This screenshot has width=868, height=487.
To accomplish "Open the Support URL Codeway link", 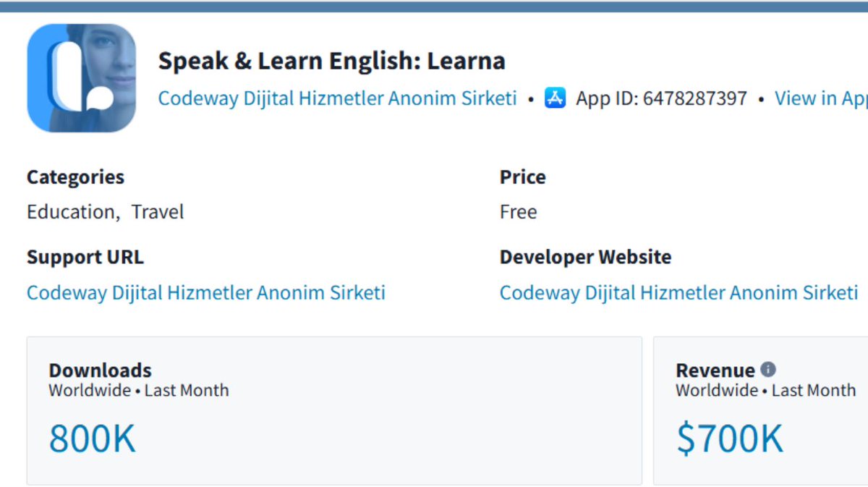I will click(206, 293).
